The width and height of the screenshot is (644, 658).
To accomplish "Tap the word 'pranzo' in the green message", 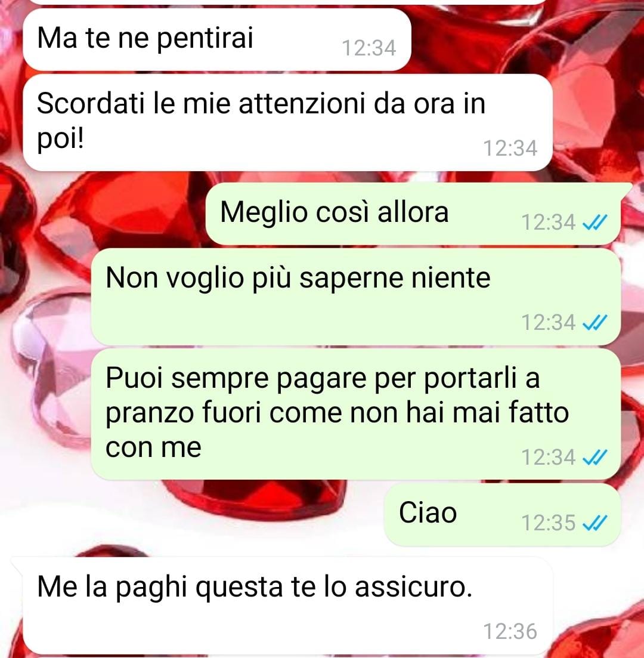I will click(150, 414).
